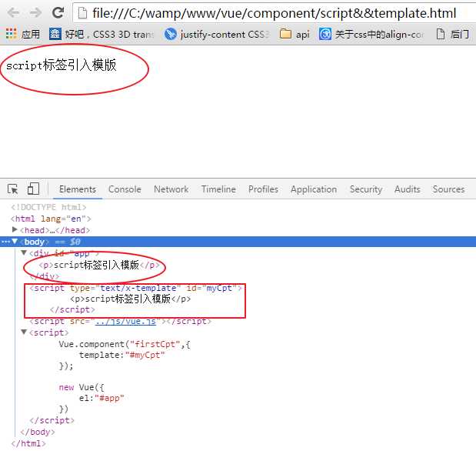476x451 pixels.
Task: Click the new Vue({ code line
Action: (x=82, y=387)
